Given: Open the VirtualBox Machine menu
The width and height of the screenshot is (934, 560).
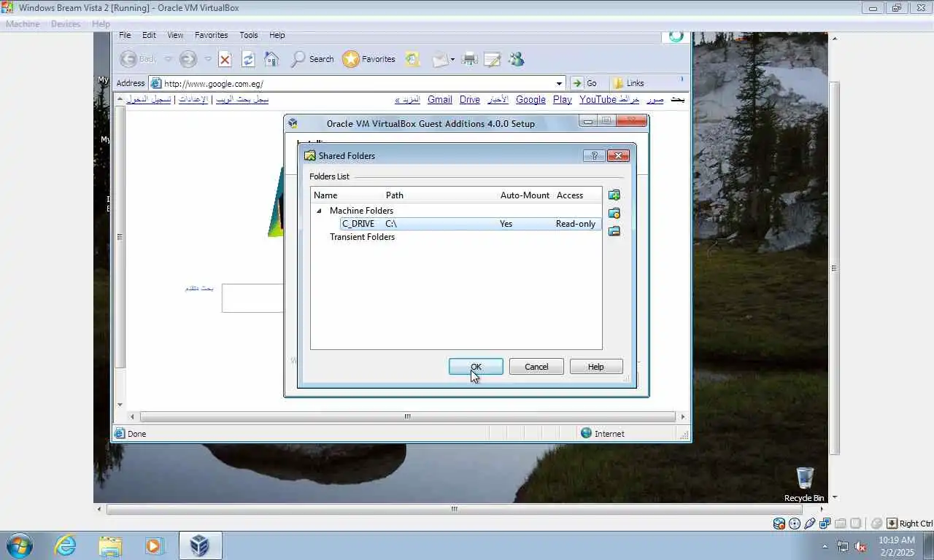Looking at the screenshot, I should click(23, 24).
